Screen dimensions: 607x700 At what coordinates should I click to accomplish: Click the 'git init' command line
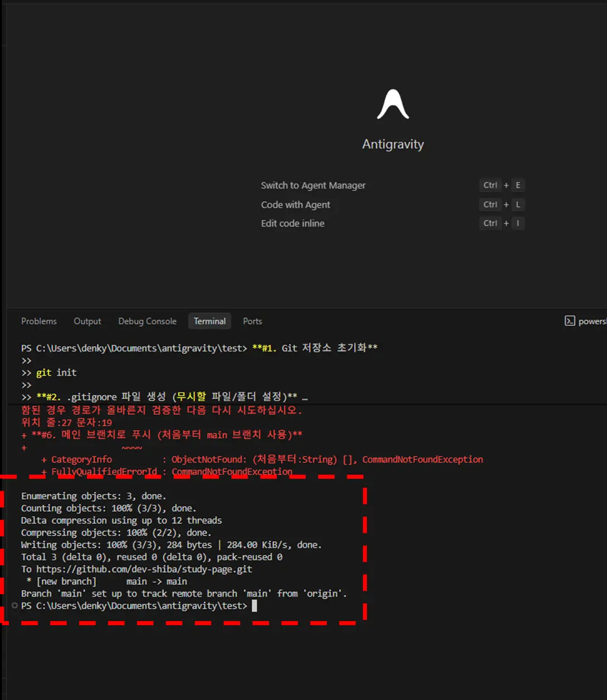click(x=56, y=372)
